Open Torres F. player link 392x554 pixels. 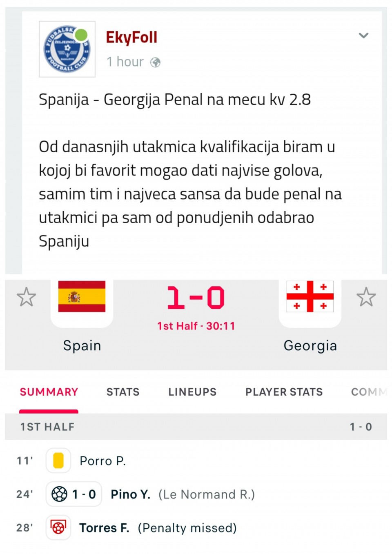click(104, 528)
